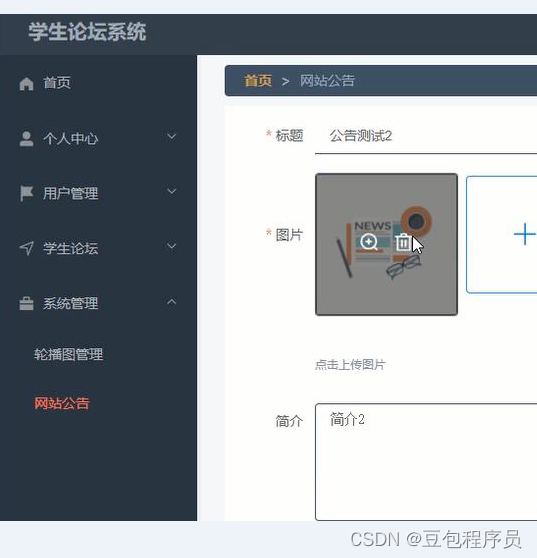537x558 pixels.
Task: Expand the 用户管理 menu chevron
Action: tap(172, 191)
